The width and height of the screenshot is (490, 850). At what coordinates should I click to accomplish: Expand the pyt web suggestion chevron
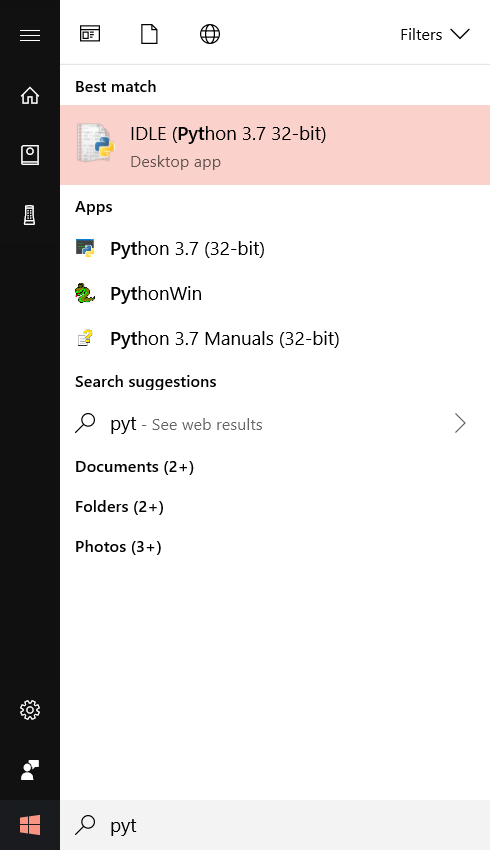pos(460,423)
